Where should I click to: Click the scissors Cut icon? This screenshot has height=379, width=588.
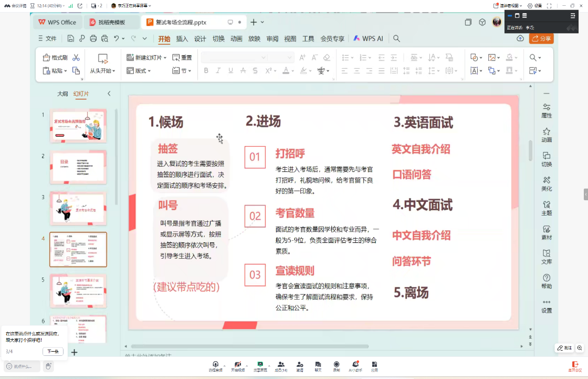76,57
